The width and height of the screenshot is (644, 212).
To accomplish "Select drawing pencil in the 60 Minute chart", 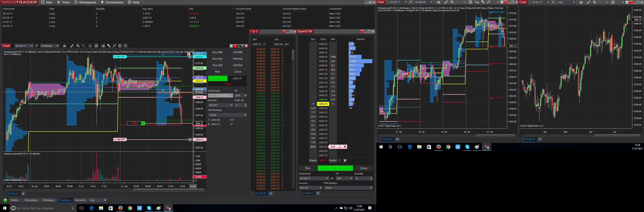I will (x=446, y=2).
